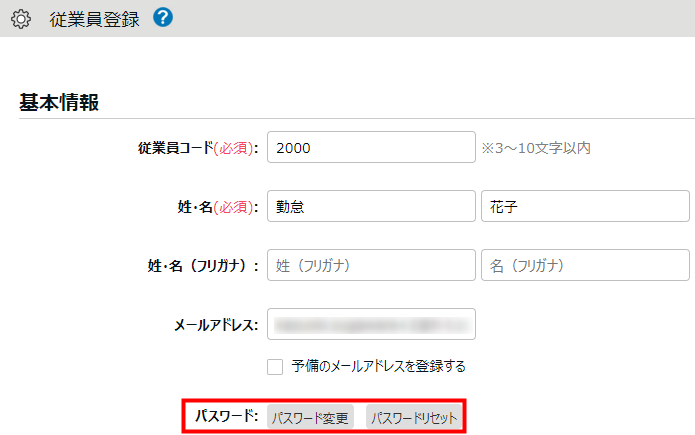695x435 pixels.
Task: Click the 従業員コード(必須) field label
Action: [198, 148]
